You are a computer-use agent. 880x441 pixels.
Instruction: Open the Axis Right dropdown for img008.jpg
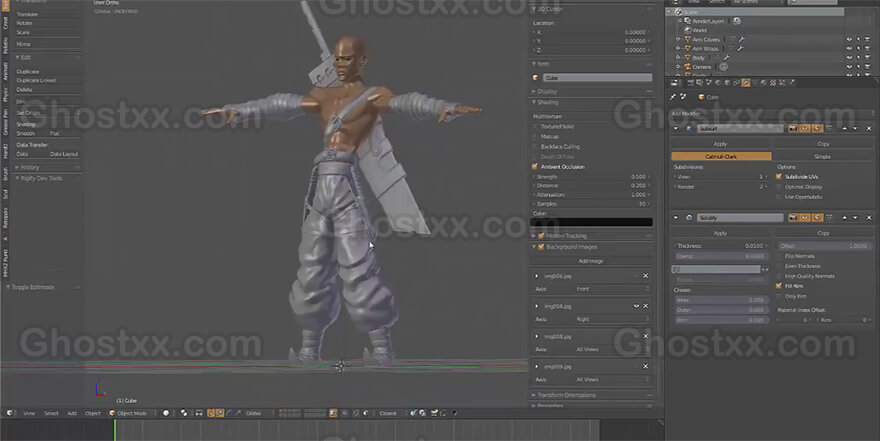tap(612, 319)
